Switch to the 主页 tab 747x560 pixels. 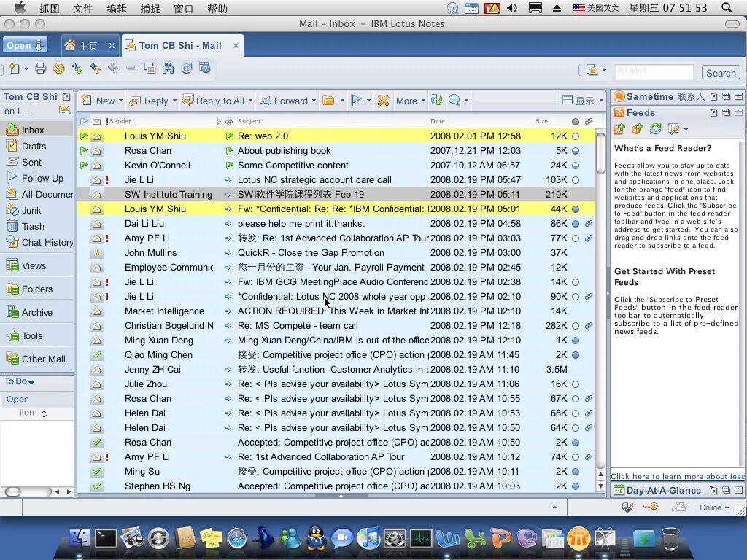click(x=88, y=46)
